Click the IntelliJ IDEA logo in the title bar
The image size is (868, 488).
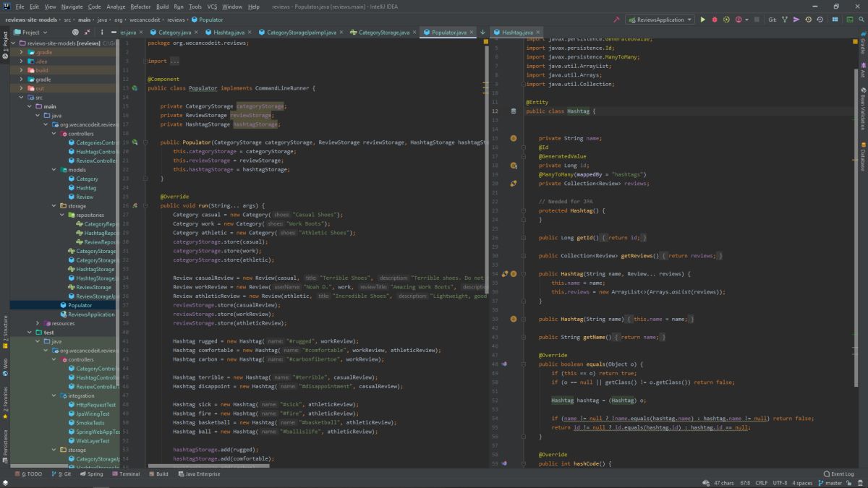[x=5, y=6]
